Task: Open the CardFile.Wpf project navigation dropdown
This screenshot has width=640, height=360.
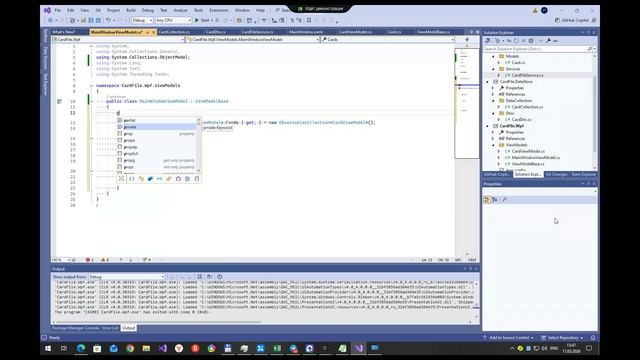Action: [x=118, y=40]
